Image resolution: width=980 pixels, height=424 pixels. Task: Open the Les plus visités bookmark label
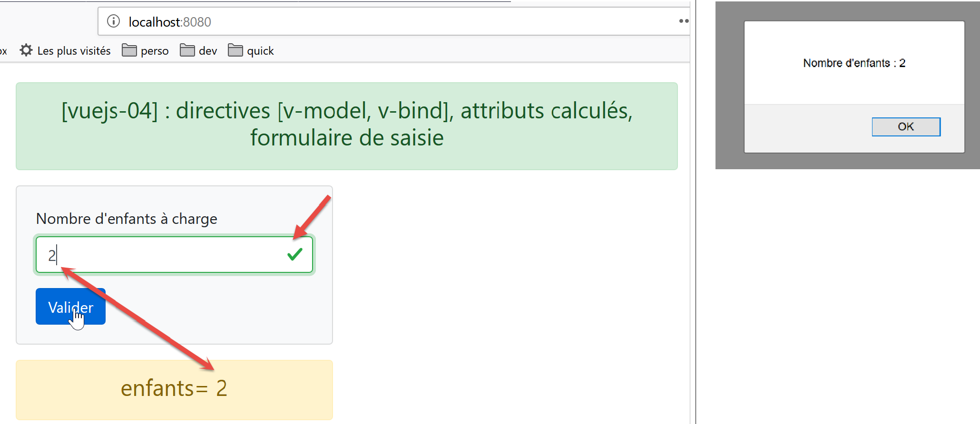74,51
